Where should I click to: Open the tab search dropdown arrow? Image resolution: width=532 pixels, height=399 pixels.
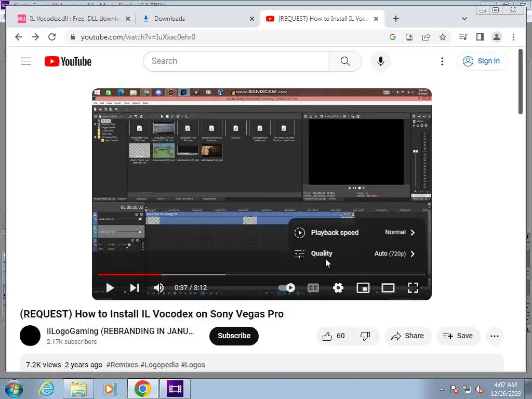click(464, 19)
